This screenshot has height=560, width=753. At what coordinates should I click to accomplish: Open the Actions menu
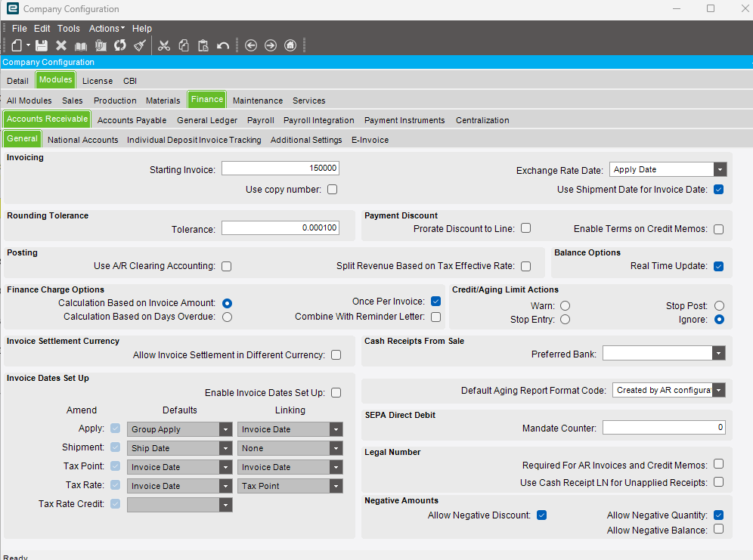point(107,29)
